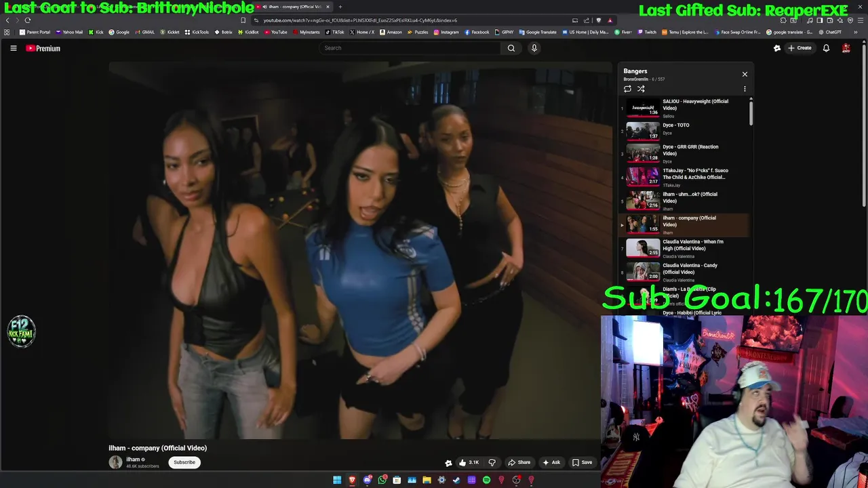Open the GMAIL bookmark

pyautogui.click(x=144, y=32)
